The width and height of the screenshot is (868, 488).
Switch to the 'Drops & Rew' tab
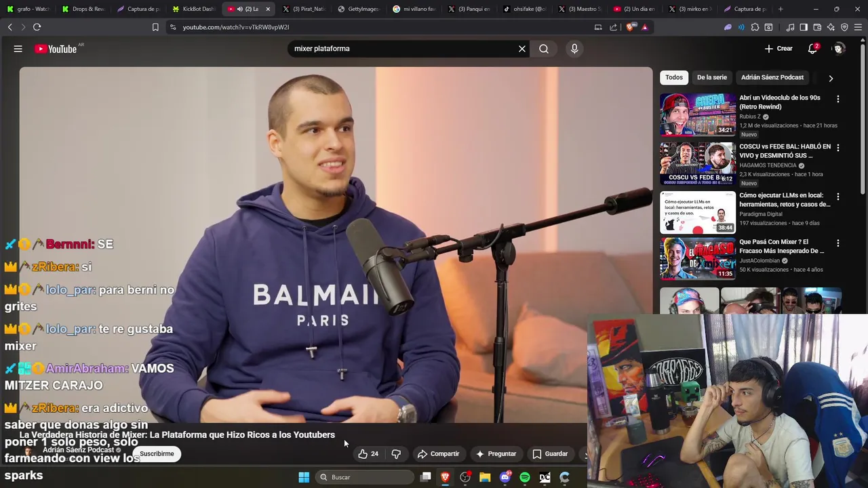pyautogui.click(x=83, y=9)
